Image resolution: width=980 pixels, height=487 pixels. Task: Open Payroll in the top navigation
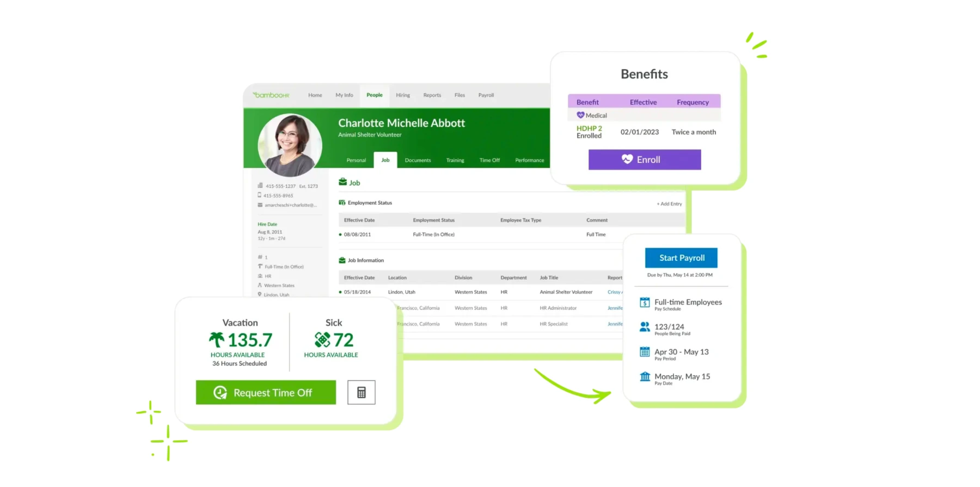[486, 95]
